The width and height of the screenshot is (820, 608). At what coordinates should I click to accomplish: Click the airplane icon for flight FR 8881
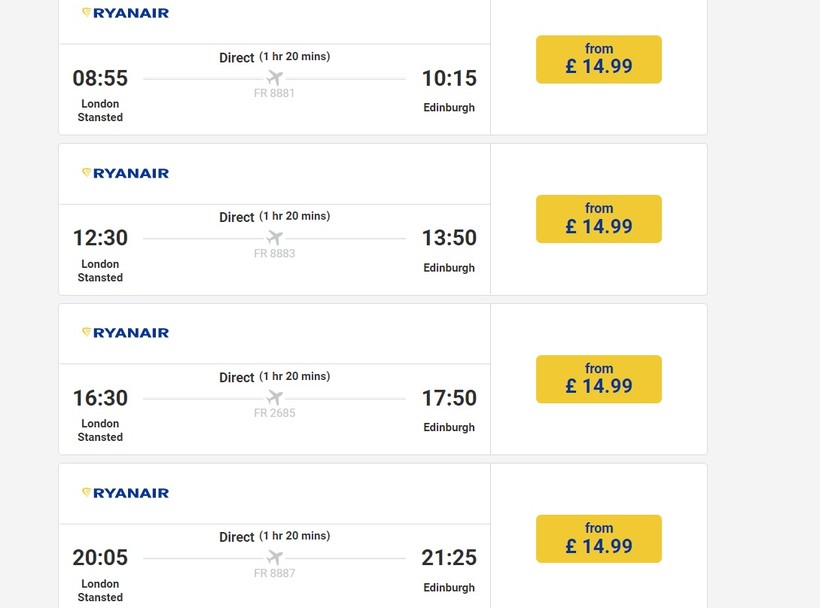(x=275, y=78)
